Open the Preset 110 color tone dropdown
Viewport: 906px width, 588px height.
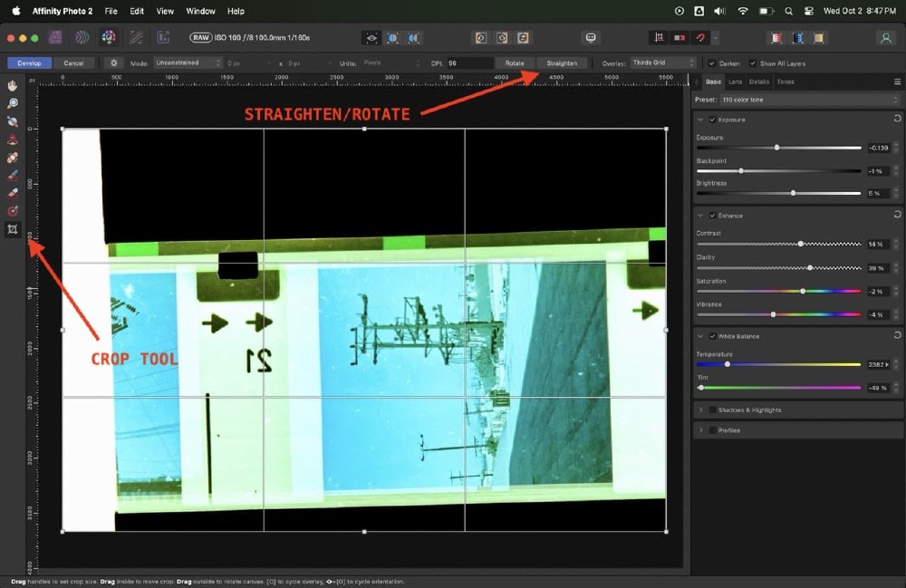coord(810,100)
